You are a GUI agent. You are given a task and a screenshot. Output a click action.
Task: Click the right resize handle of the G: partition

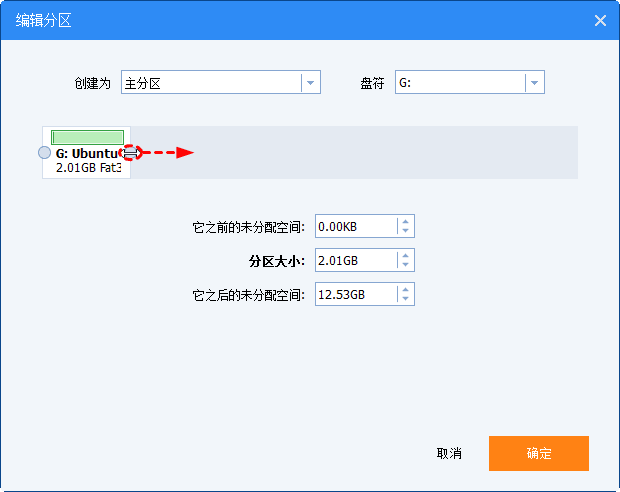131,153
